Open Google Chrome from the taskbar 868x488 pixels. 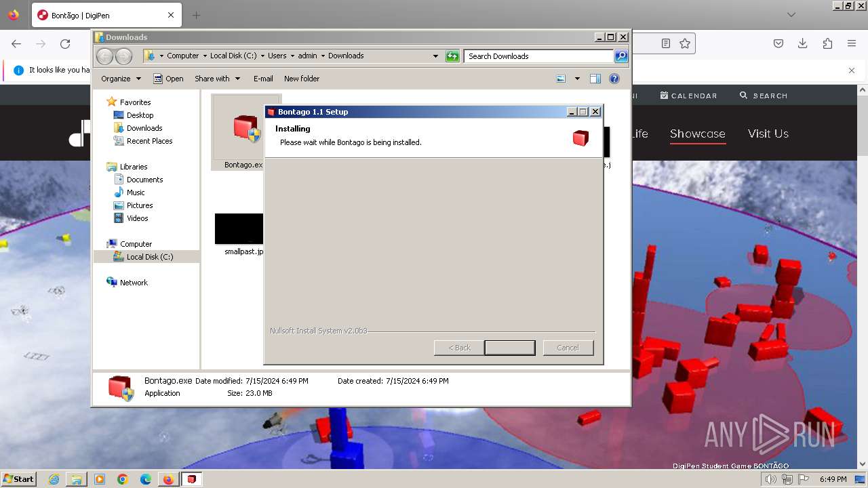122,479
